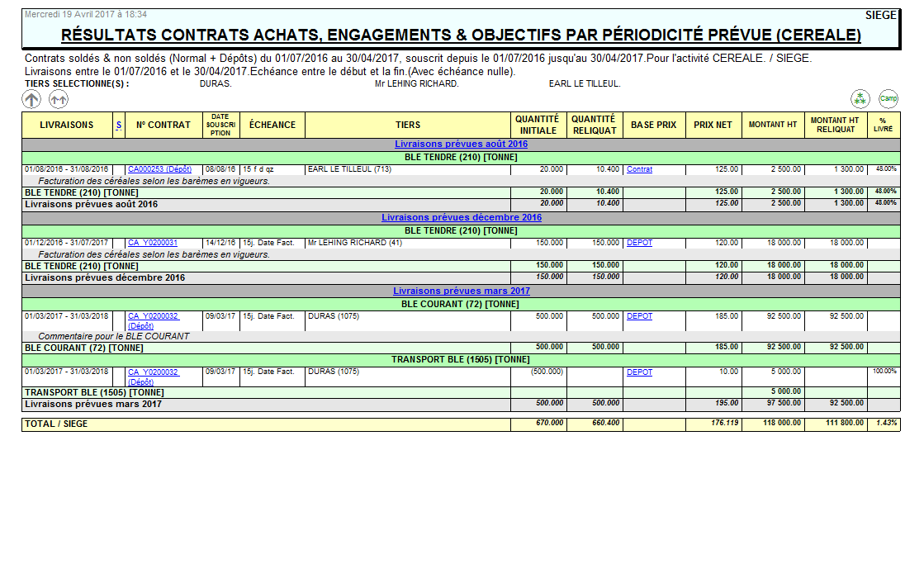Screen dimensions: 924x578
Task: Select the PRIX NET column header
Action: coord(711,125)
